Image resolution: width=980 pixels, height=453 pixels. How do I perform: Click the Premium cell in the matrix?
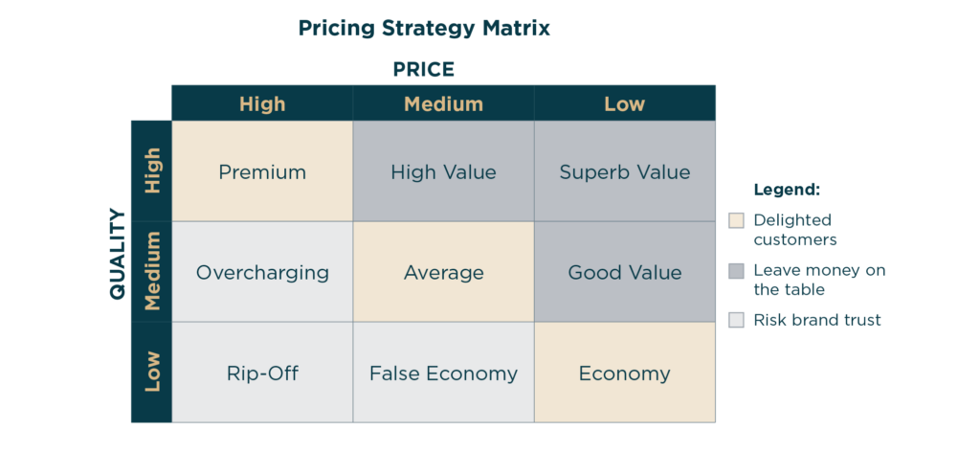click(262, 172)
